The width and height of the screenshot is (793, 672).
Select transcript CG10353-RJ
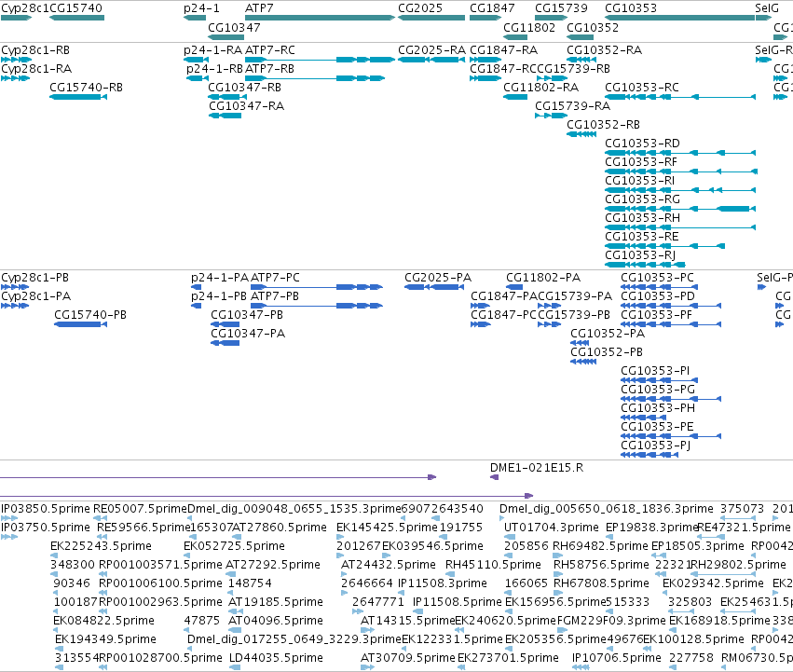(x=646, y=265)
